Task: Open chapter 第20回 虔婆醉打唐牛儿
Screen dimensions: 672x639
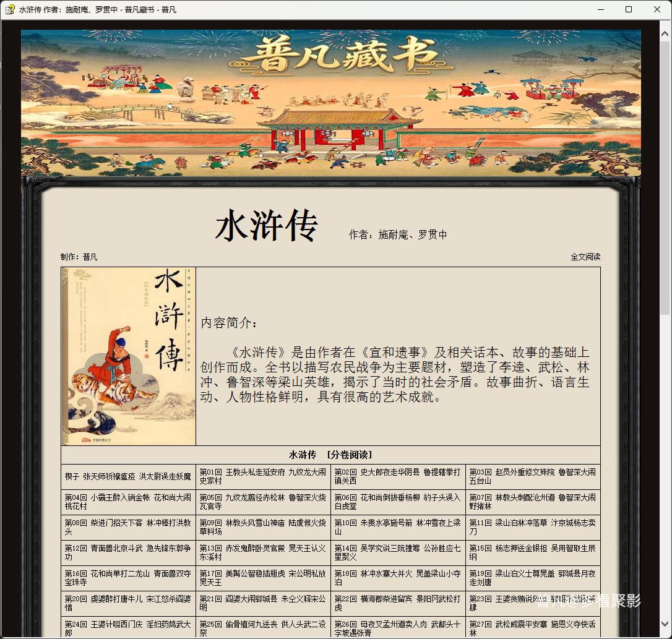Action: [127, 603]
